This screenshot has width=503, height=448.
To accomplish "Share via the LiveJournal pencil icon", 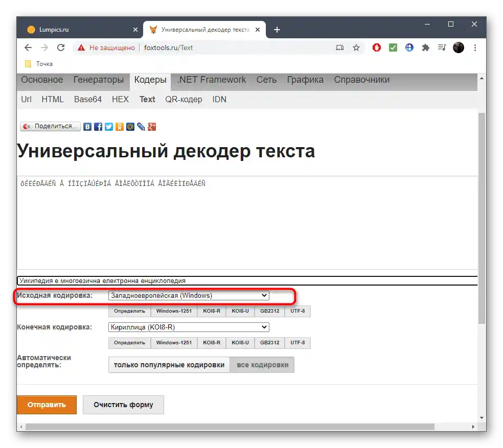I will 141,127.
